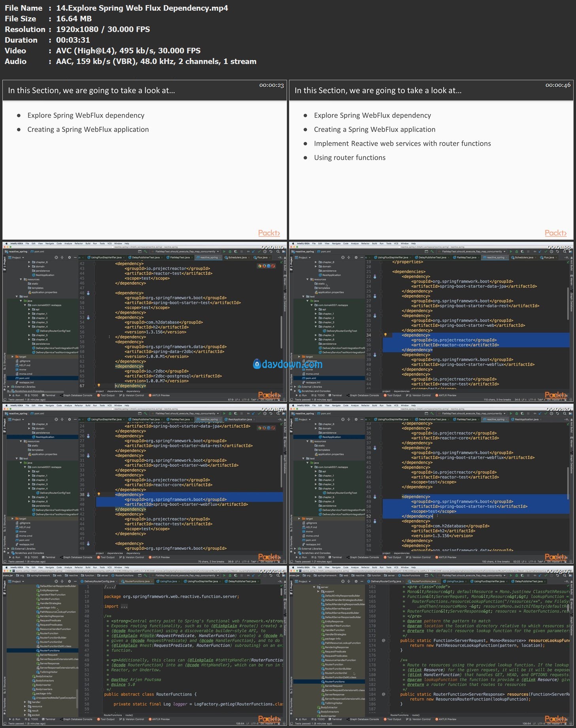The height and width of the screenshot is (728, 576).
Task: Expand the chapter_1 folder in the 00:01:10 frame
Action: (x=29, y=314)
